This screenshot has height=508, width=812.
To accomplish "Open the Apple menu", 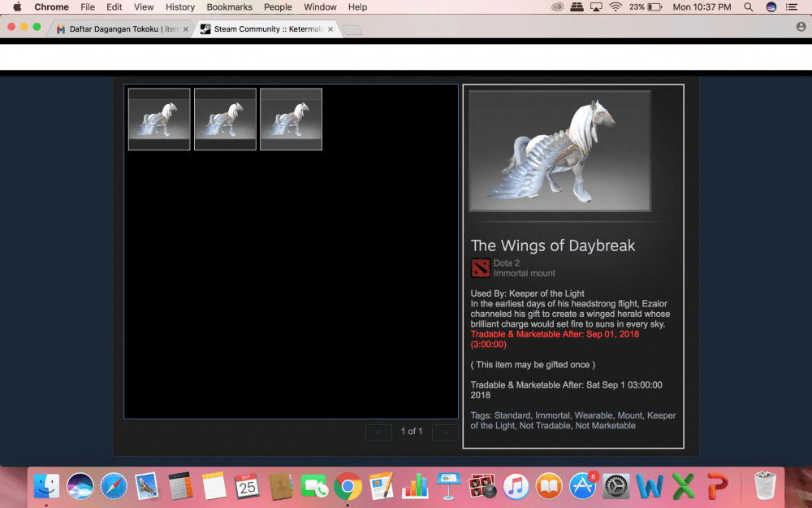I will (17, 7).
